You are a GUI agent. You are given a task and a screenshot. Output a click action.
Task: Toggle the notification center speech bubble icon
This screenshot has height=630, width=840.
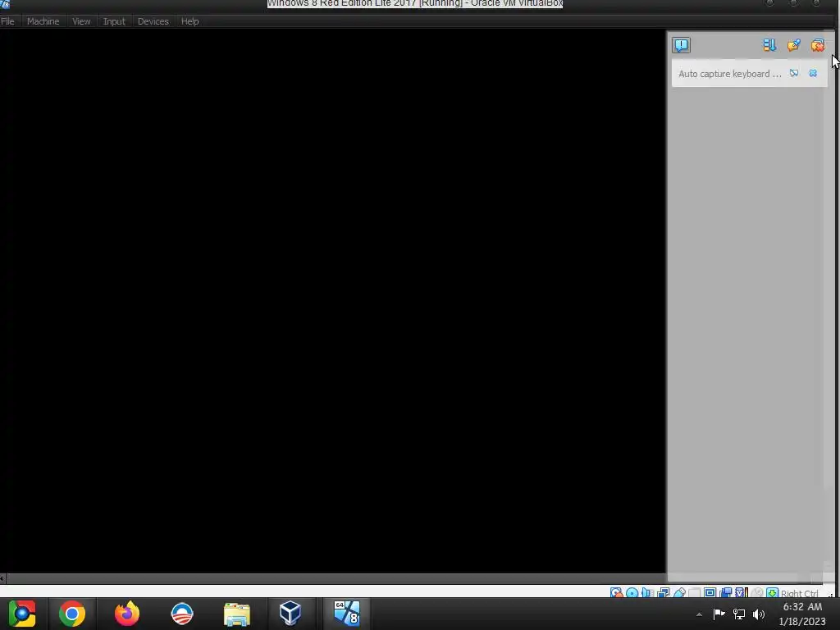(x=681, y=45)
